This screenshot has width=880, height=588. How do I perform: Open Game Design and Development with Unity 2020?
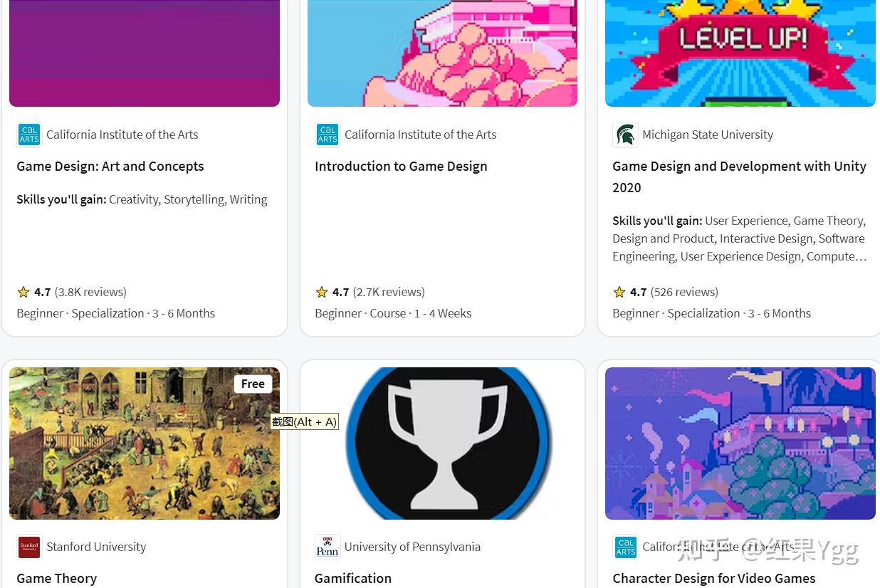(x=739, y=177)
